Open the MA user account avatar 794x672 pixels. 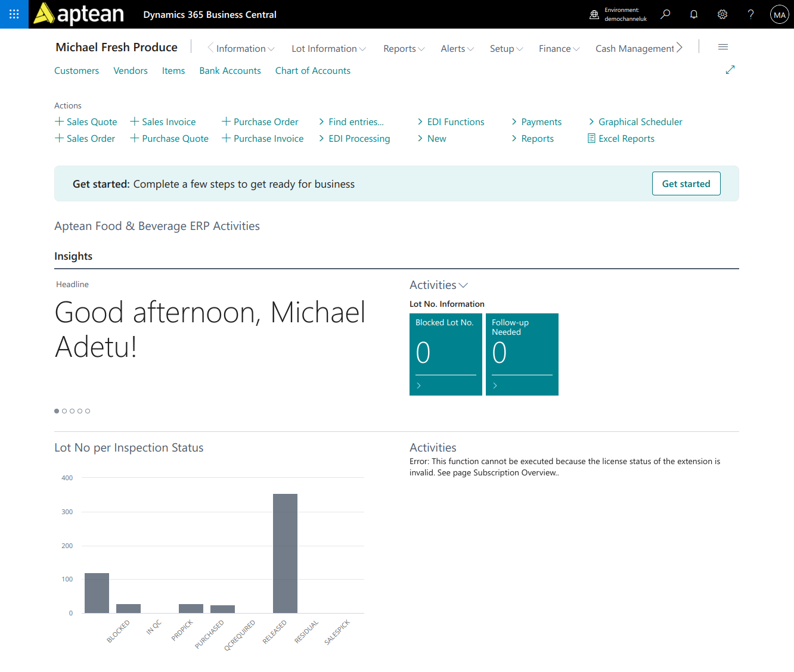pos(780,14)
